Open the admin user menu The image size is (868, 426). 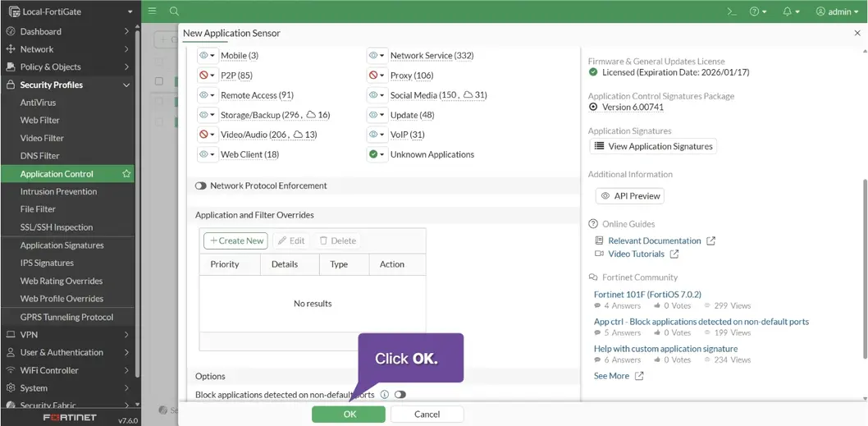837,11
